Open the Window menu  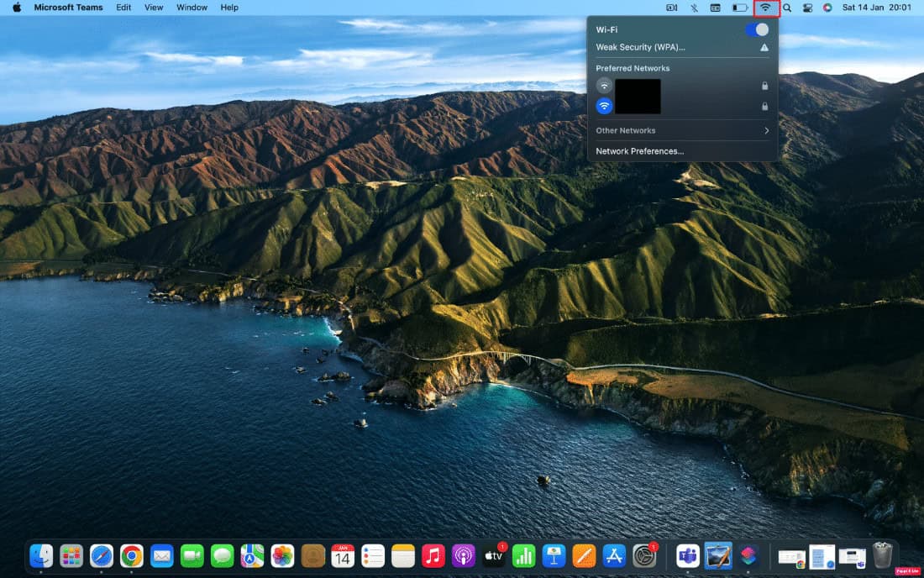tap(192, 8)
